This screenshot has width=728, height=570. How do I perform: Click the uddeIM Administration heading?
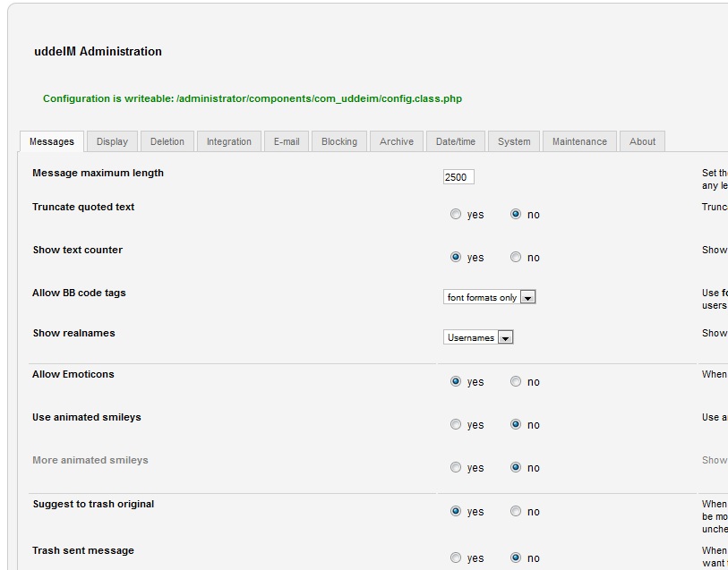click(x=98, y=52)
